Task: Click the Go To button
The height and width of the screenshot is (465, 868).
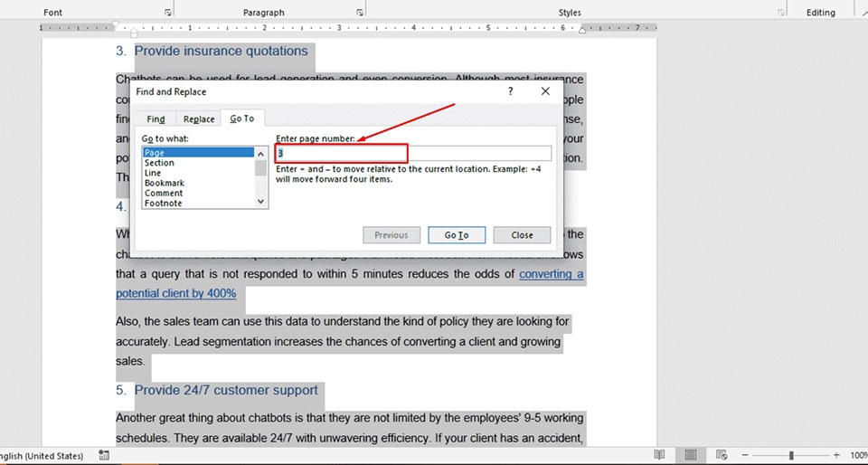Action: [457, 234]
